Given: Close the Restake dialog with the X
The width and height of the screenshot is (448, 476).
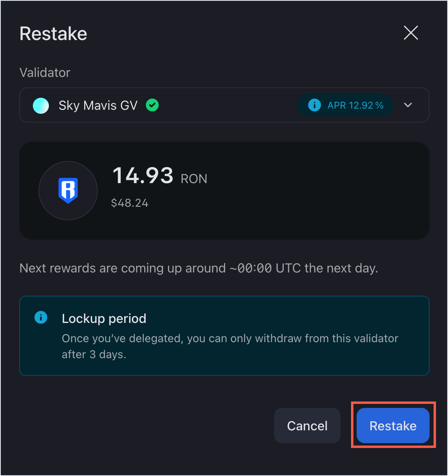Looking at the screenshot, I should [x=411, y=33].
